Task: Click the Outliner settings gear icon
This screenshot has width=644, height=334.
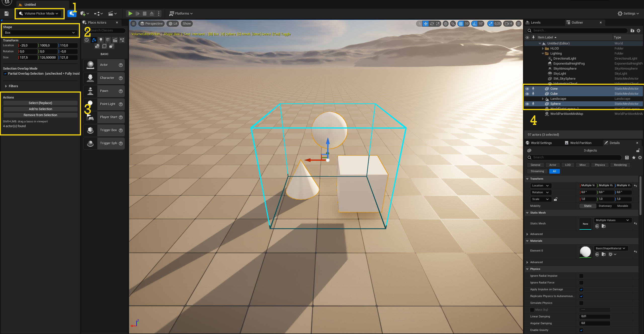Action: 638,31
